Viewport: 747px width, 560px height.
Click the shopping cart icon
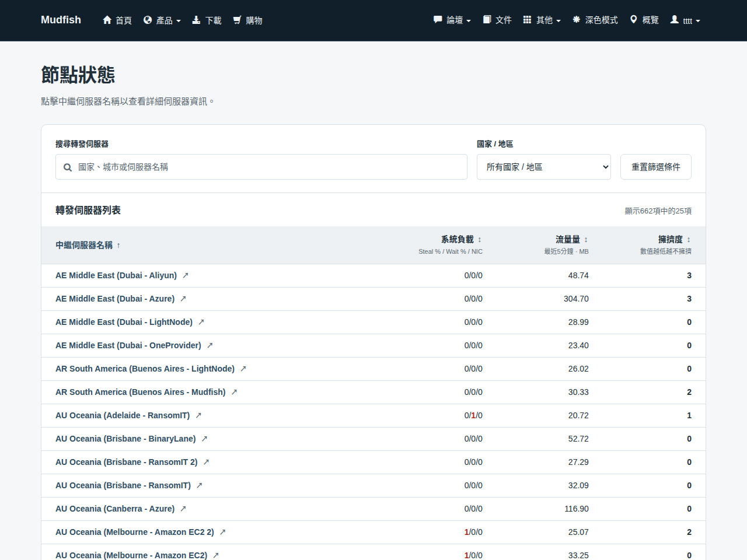[x=237, y=20]
